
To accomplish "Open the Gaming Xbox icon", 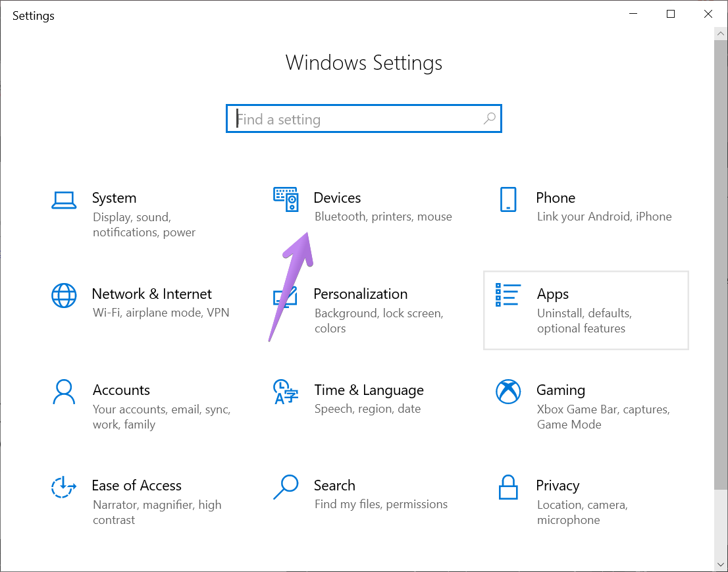I will pos(508,392).
